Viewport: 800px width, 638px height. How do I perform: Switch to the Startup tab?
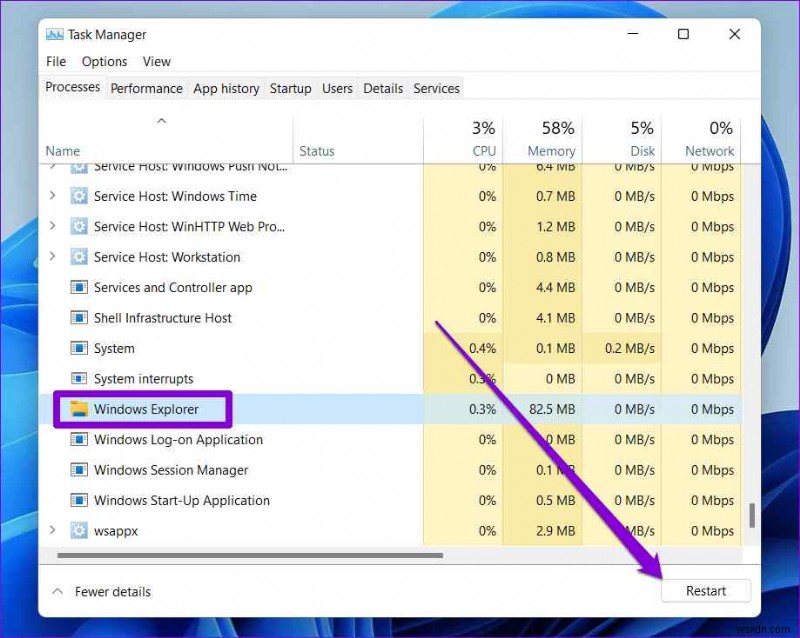(290, 88)
